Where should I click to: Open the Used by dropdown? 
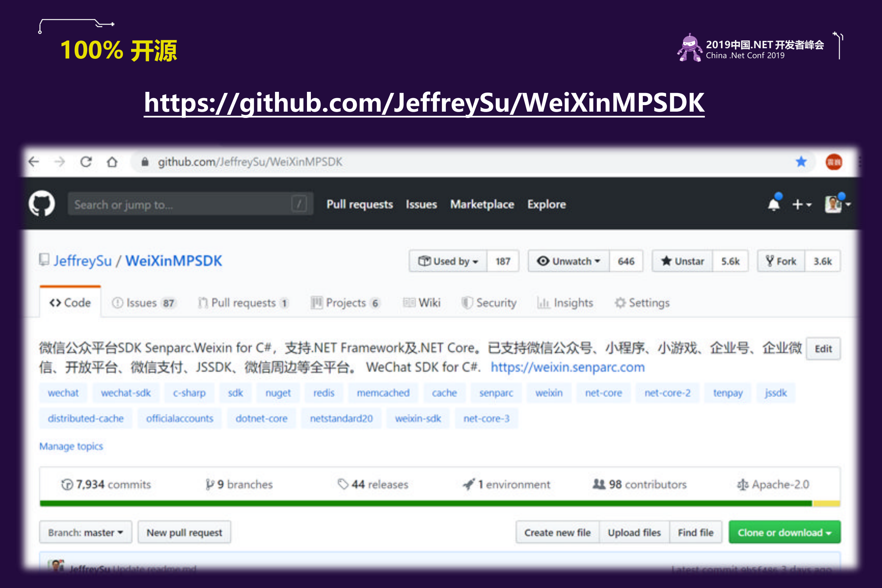pos(448,261)
